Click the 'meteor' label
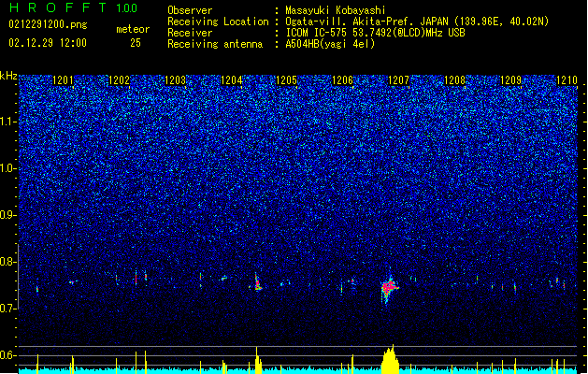Screen dimensions: 588x374 click(x=133, y=29)
